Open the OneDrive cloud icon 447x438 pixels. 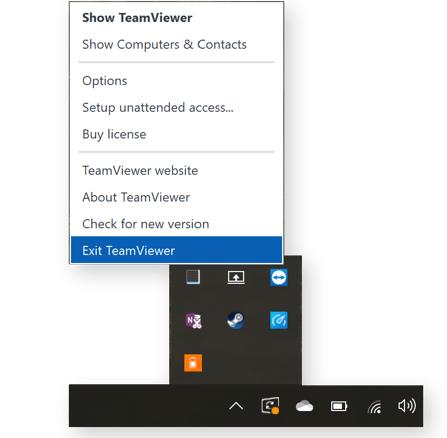tap(304, 406)
